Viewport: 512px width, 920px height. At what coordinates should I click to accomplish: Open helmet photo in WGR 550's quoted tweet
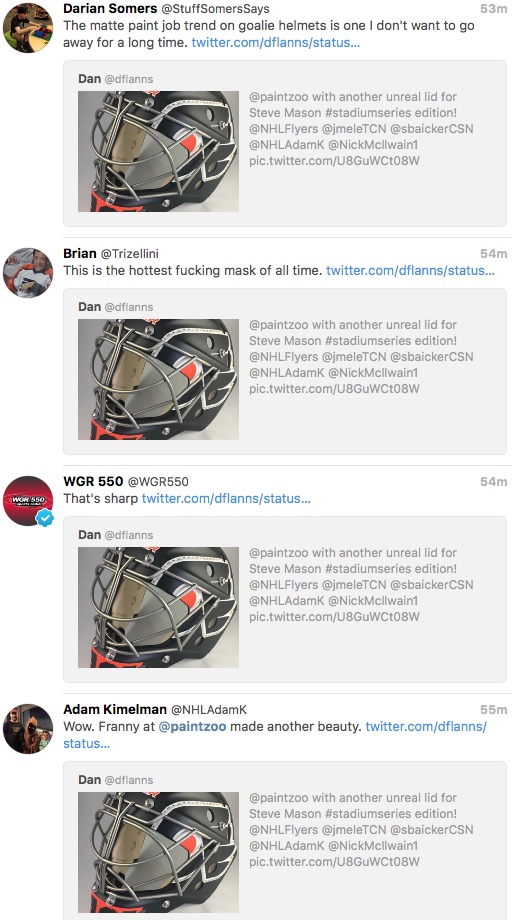point(158,607)
